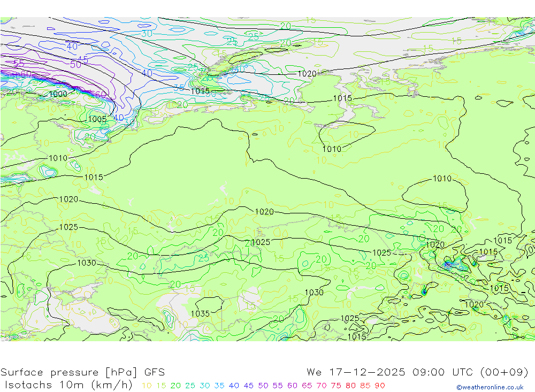
Task: Click the 1030 isobar label at lower left
Action: click(87, 263)
